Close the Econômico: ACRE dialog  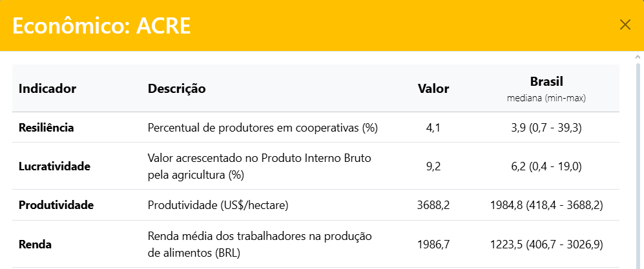pyautogui.click(x=625, y=25)
